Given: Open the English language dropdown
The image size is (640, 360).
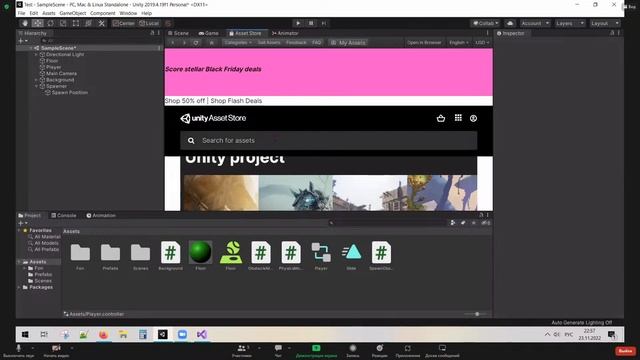Looking at the screenshot, I should coord(458,42).
